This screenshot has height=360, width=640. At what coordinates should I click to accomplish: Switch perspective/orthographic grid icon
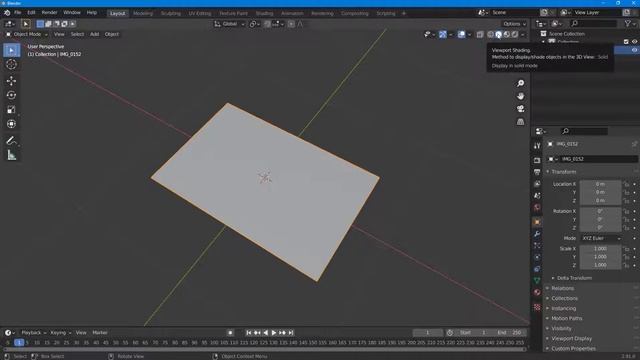click(x=520, y=122)
